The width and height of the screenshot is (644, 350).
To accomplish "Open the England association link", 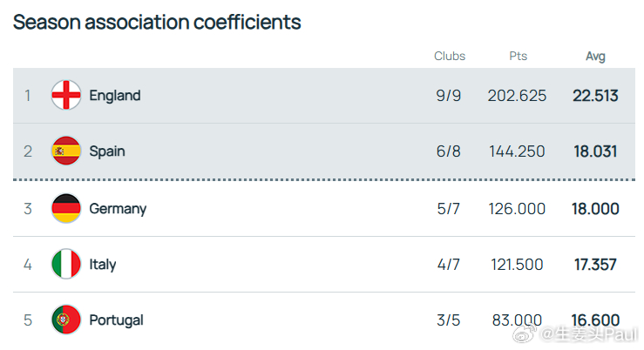I will [115, 95].
